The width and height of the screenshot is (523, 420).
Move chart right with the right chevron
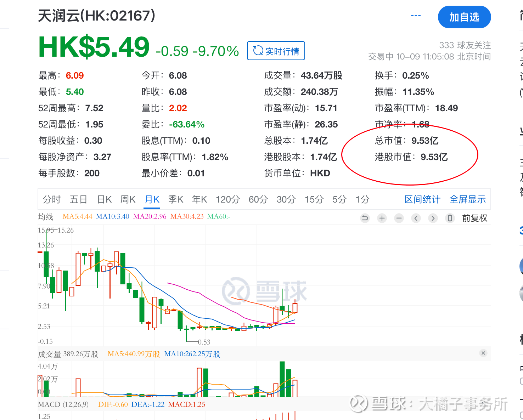(433, 218)
